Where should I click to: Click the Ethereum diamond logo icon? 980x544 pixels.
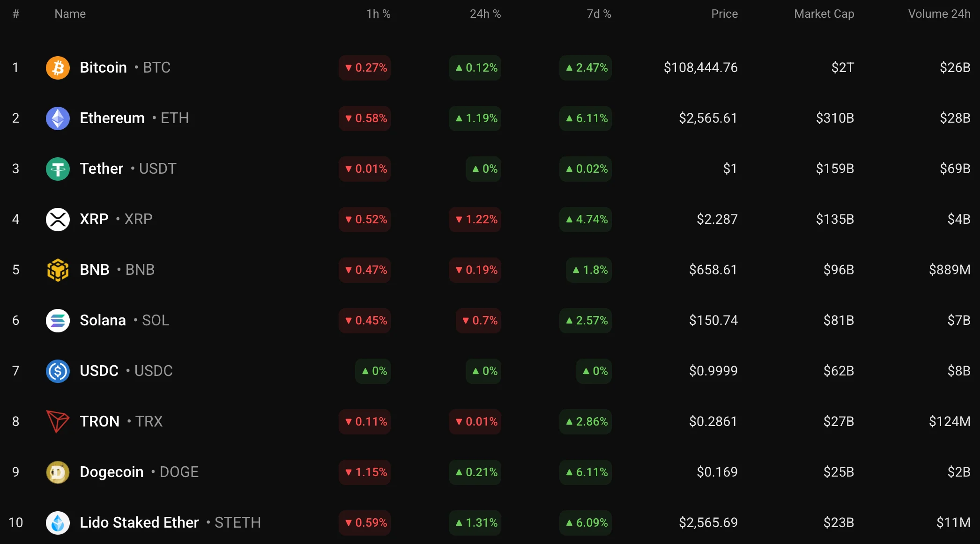coord(58,118)
